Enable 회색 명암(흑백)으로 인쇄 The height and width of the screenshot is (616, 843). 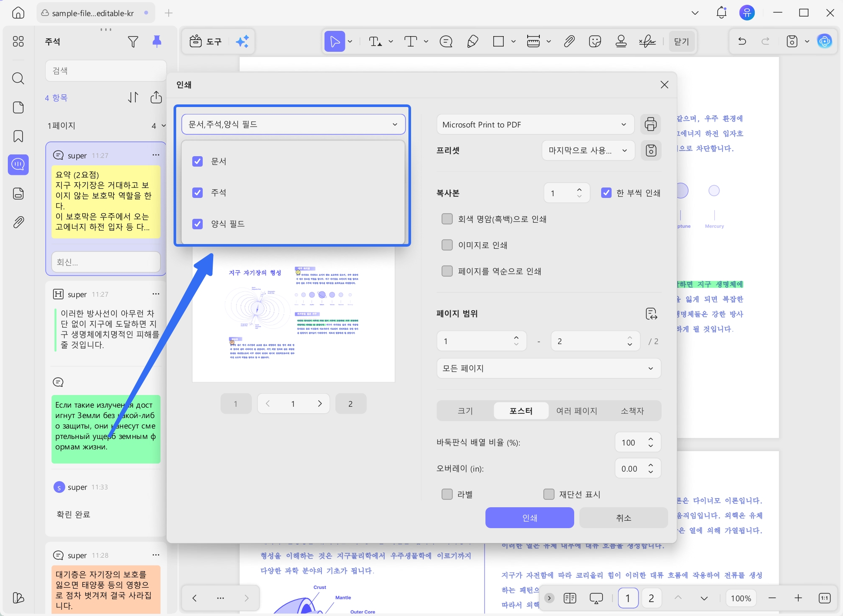tap(447, 219)
